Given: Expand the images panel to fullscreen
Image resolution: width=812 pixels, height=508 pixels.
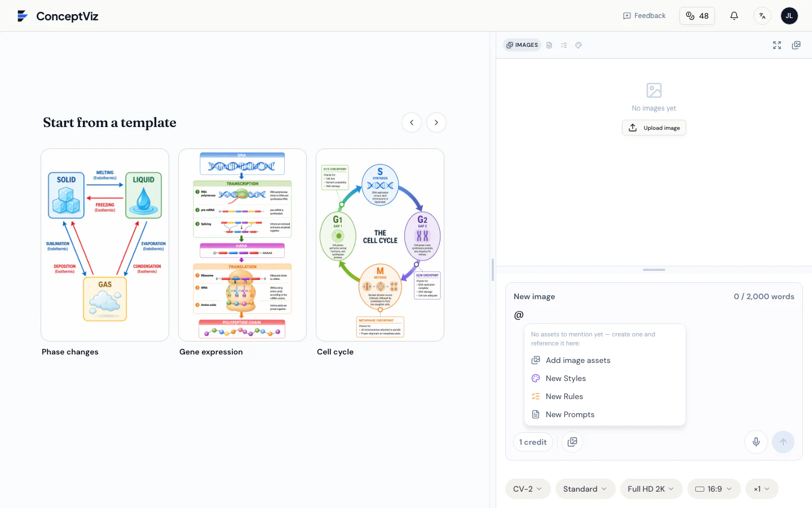Looking at the screenshot, I should coord(777,45).
